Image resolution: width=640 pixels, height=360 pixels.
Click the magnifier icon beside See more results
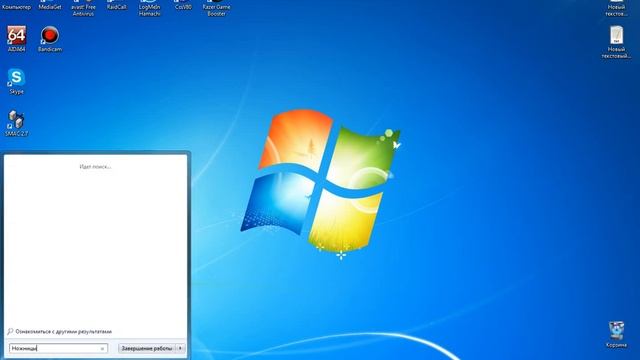pyautogui.click(x=10, y=331)
